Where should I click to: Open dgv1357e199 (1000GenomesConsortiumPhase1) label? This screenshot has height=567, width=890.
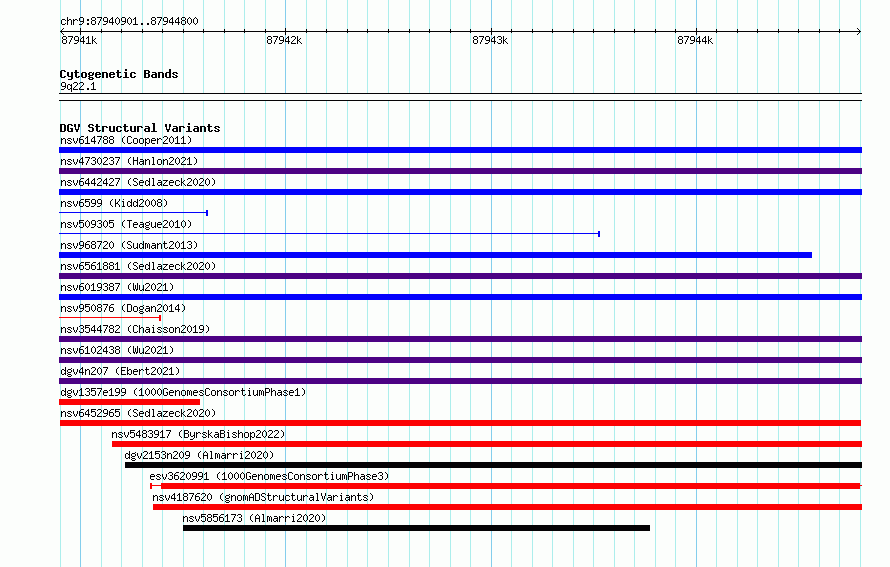pos(183,392)
